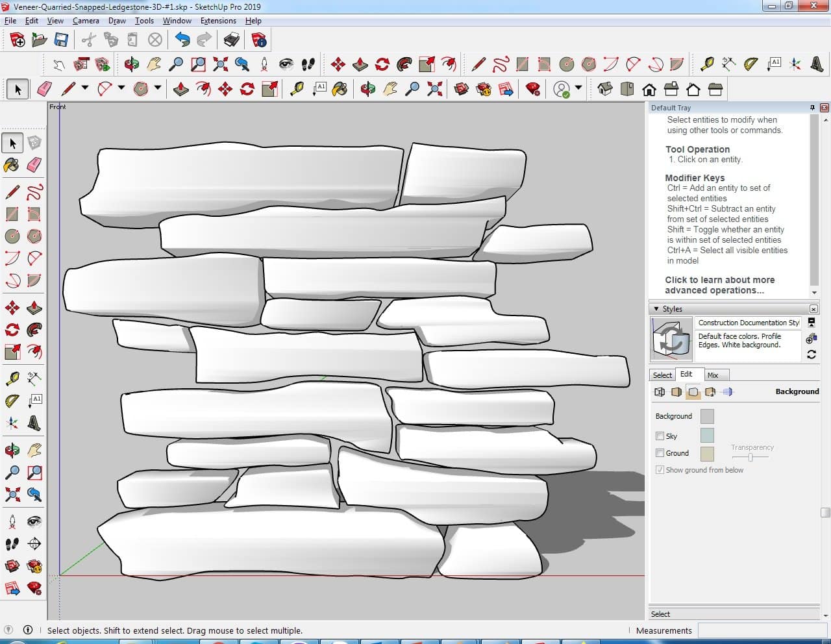
Task: Select the Push/Pull tool in left toolbar
Action: (x=34, y=308)
